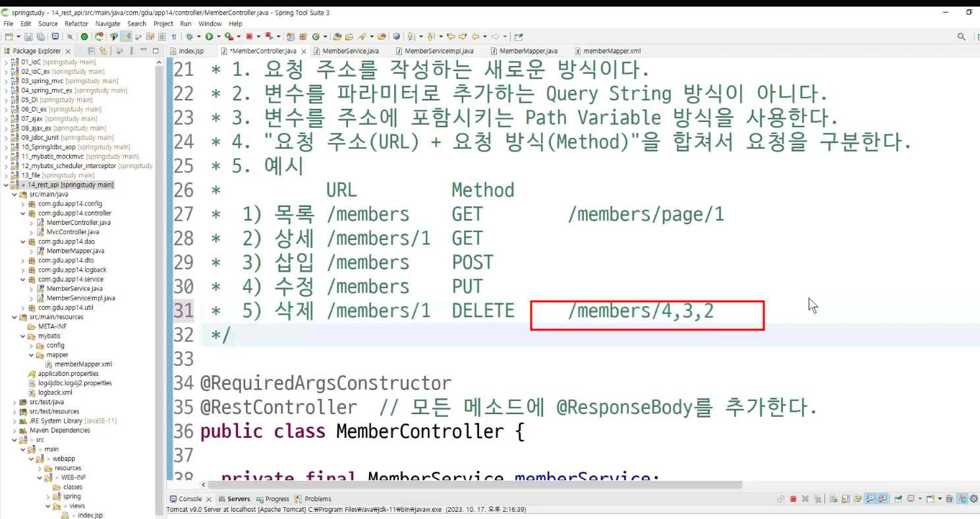Toggle Link with Editor in Package Explorer
Viewport: 980px width, 519px height.
[x=103, y=51]
